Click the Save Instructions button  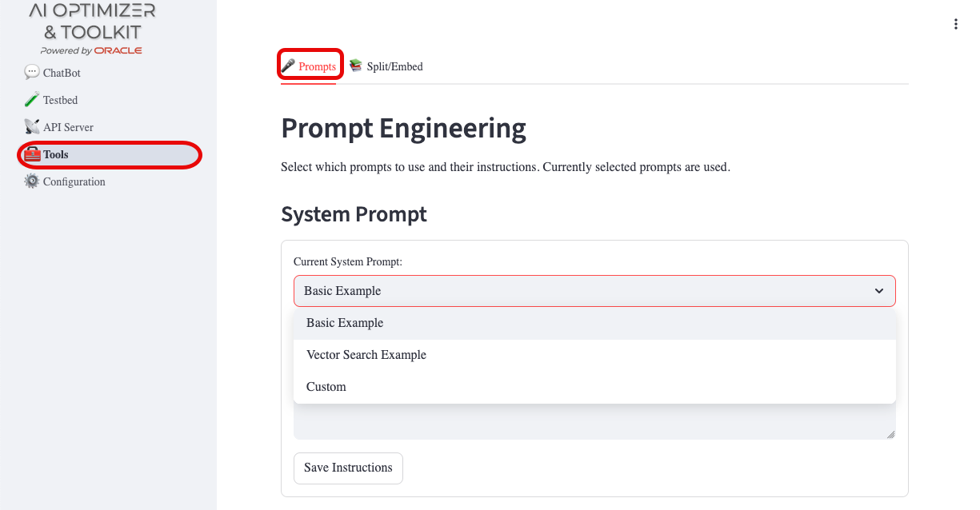coord(348,468)
